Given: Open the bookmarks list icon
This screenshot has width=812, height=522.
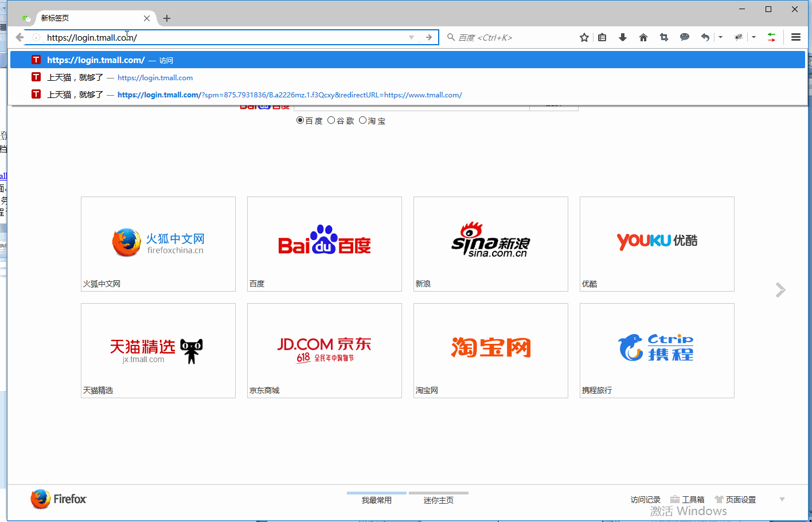Looking at the screenshot, I should [x=602, y=37].
